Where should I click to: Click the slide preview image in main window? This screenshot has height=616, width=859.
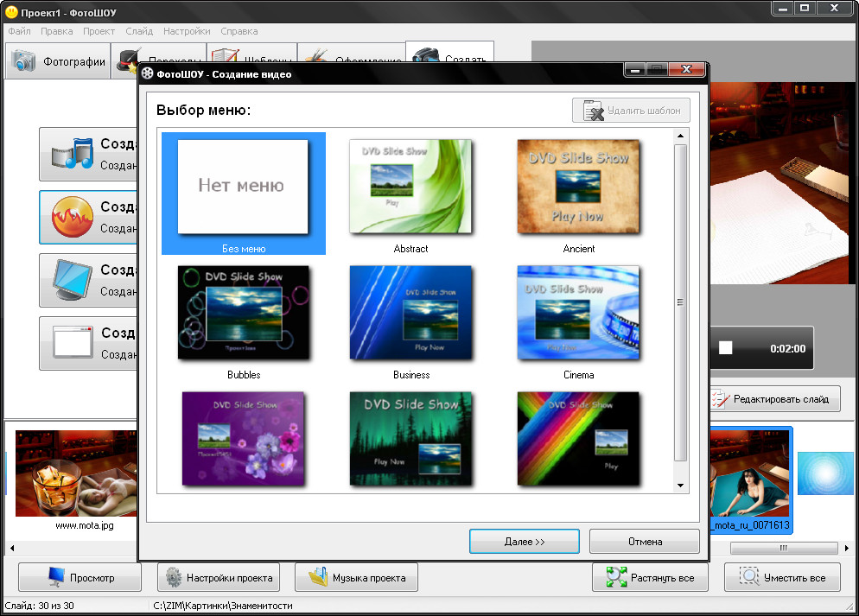click(x=782, y=183)
